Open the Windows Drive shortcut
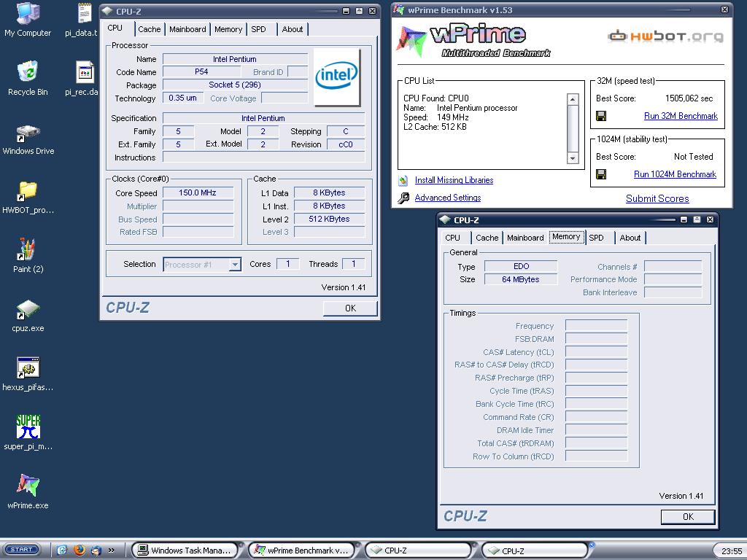 coord(28,139)
